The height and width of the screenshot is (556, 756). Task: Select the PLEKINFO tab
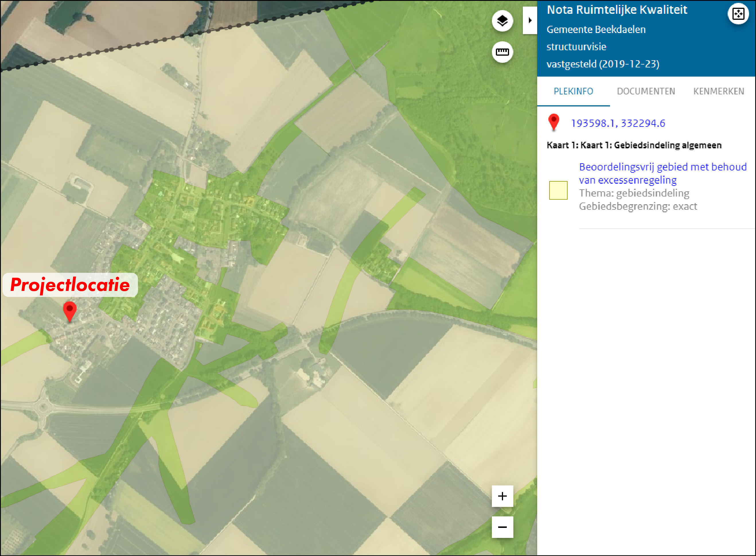(573, 91)
